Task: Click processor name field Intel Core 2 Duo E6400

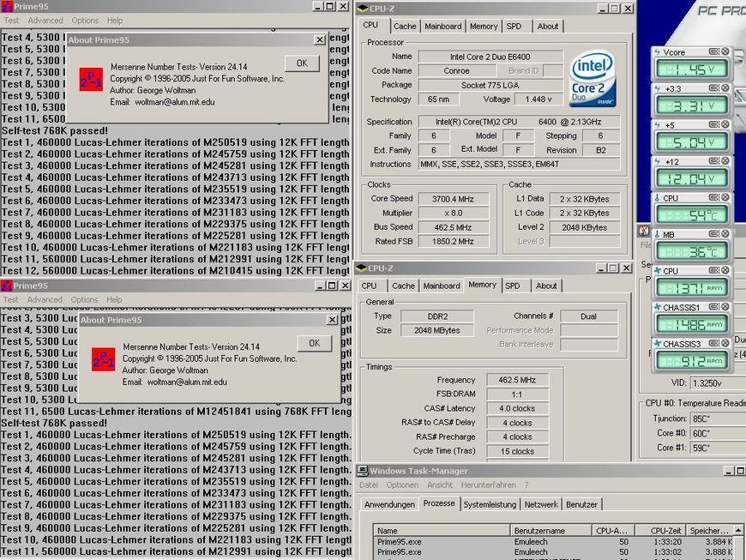Action: pyautogui.click(x=490, y=57)
